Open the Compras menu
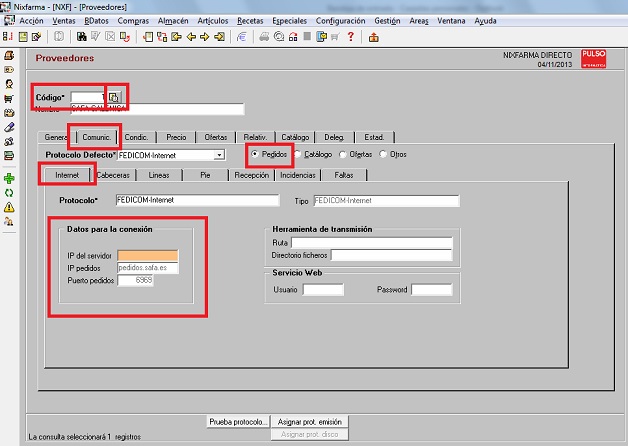 pos(133,21)
